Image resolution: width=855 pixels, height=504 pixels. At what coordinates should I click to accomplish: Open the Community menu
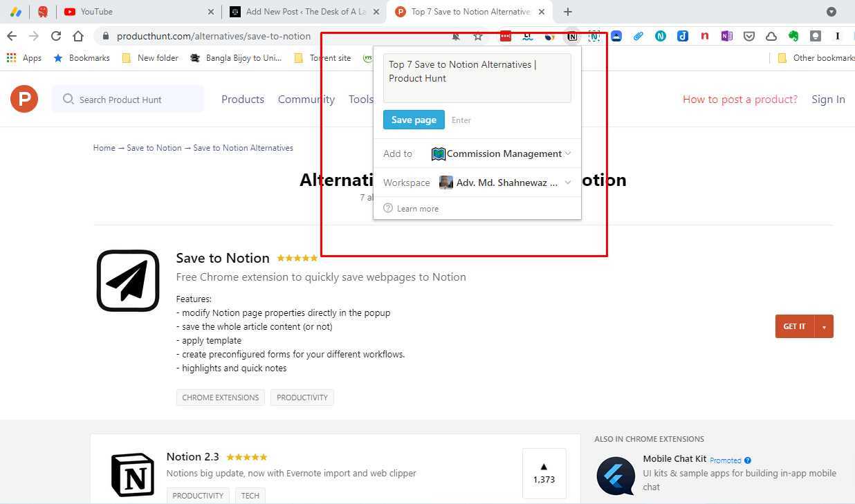306,99
